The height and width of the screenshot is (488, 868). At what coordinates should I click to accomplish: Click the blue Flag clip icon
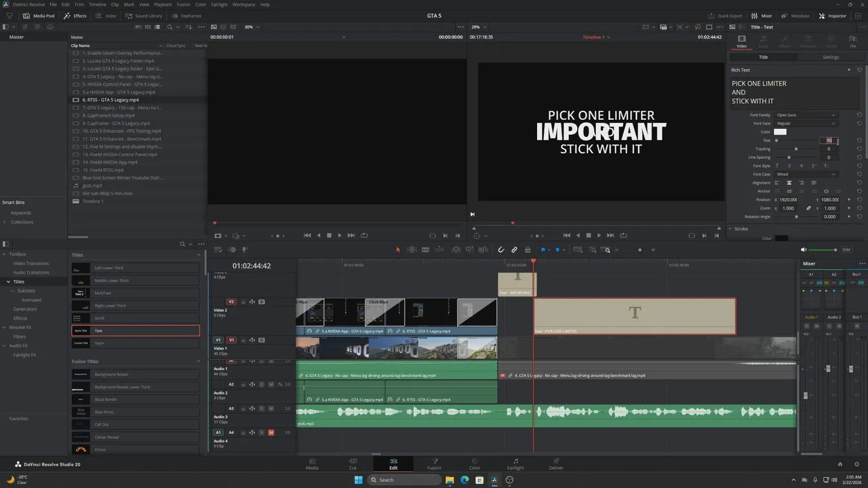pos(542,249)
